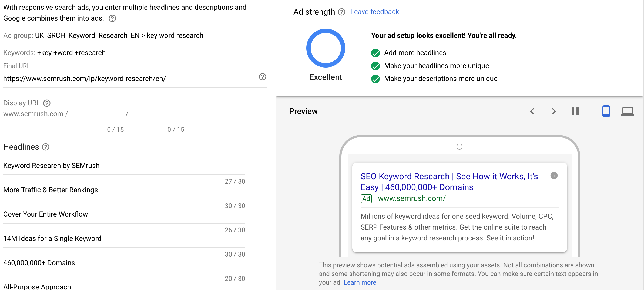Edit headline All-Purpose Approach
The width and height of the screenshot is (644, 290).
pos(124,286)
